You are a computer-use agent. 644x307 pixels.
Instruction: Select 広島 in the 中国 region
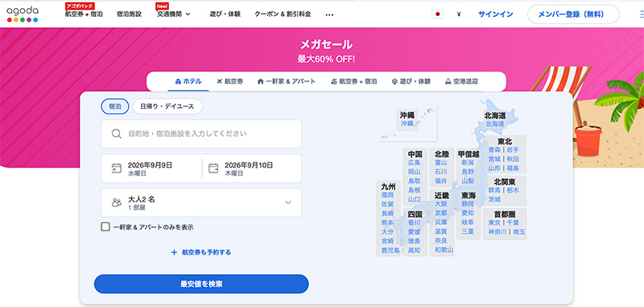coord(414,163)
